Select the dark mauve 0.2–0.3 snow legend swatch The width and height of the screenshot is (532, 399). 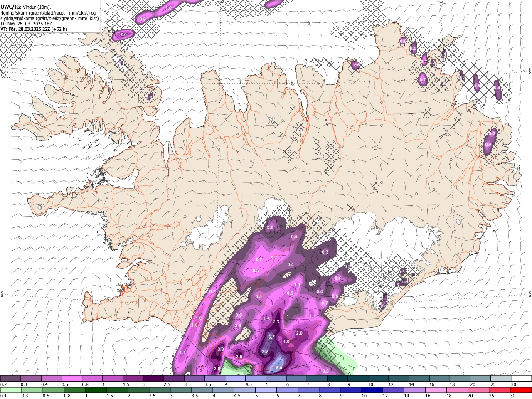11,379
